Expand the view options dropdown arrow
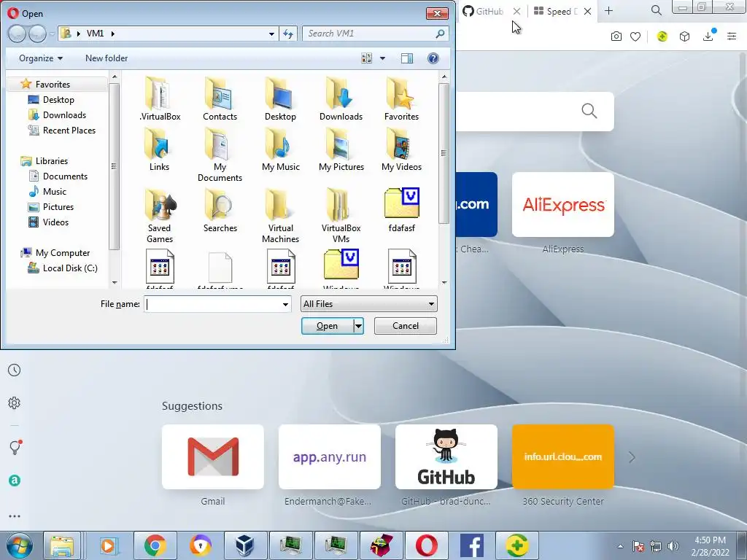The width and height of the screenshot is (747, 560). tap(382, 58)
